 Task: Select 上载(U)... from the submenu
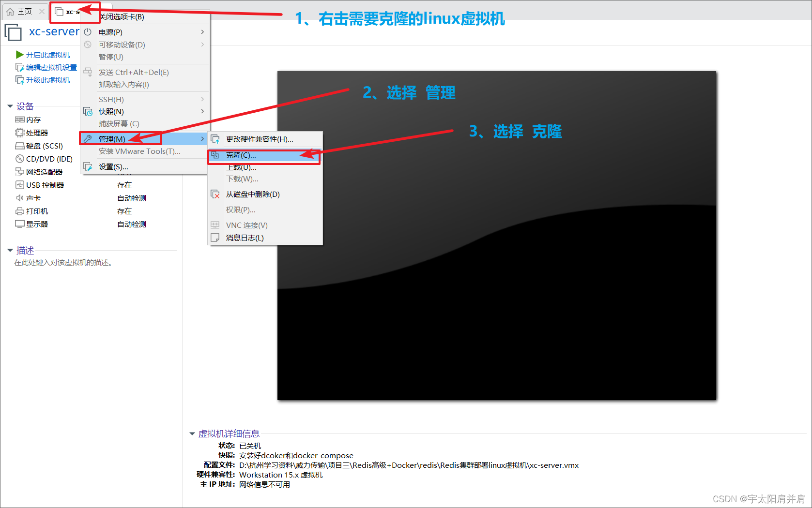[265, 167]
